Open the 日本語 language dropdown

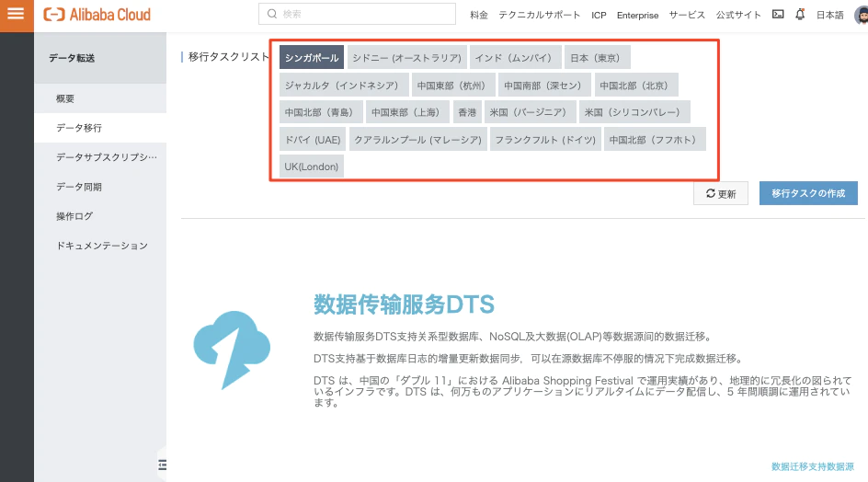pos(829,15)
